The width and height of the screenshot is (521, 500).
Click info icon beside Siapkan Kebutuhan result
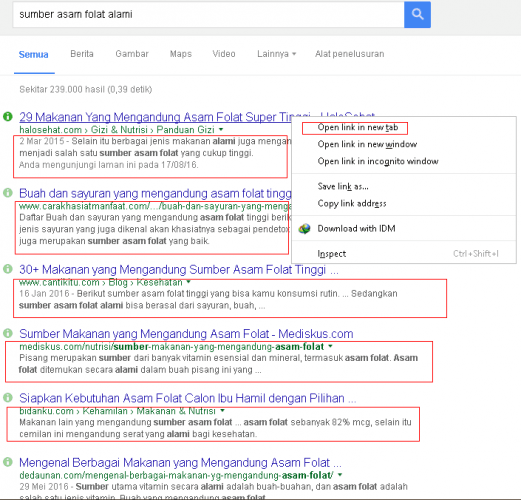pyautogui.click(x=8, y=397)
